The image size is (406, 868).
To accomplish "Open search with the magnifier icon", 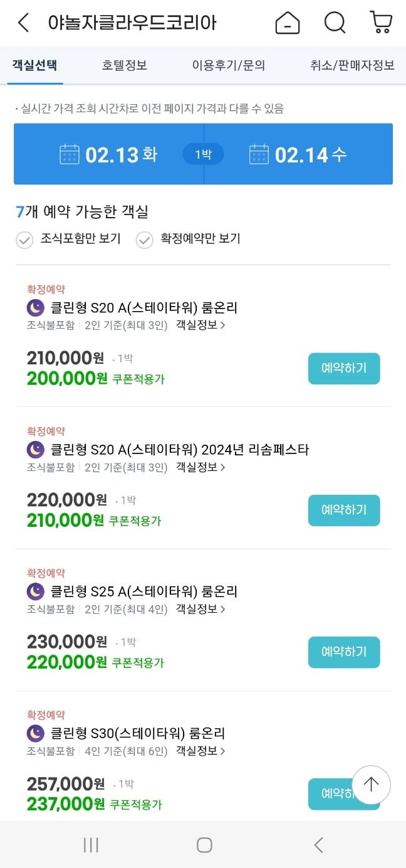I will 335,23.
